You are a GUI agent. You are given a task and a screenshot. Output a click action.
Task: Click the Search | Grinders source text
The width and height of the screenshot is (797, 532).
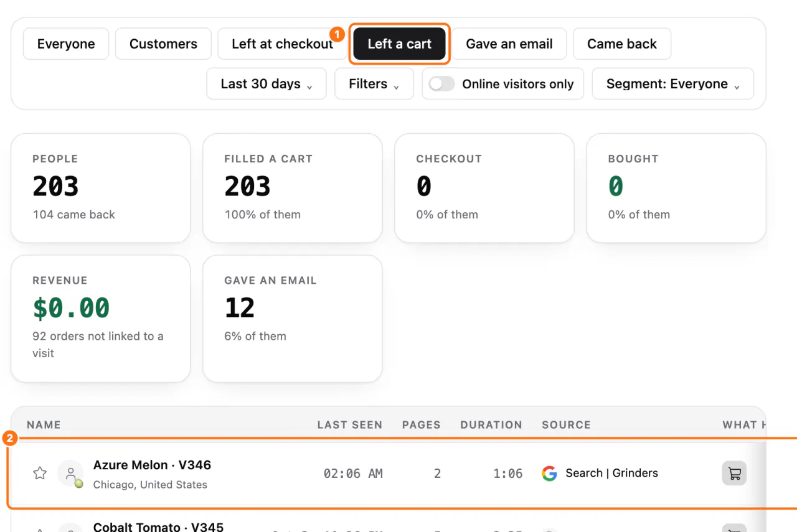611,473
